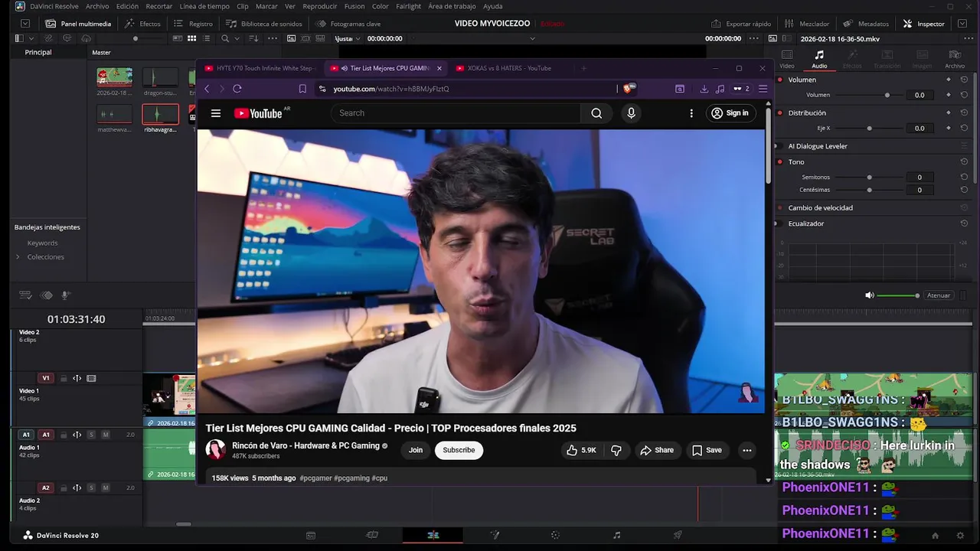
Task: Open the media pool three-dots options menu
Action: point(272,38)
